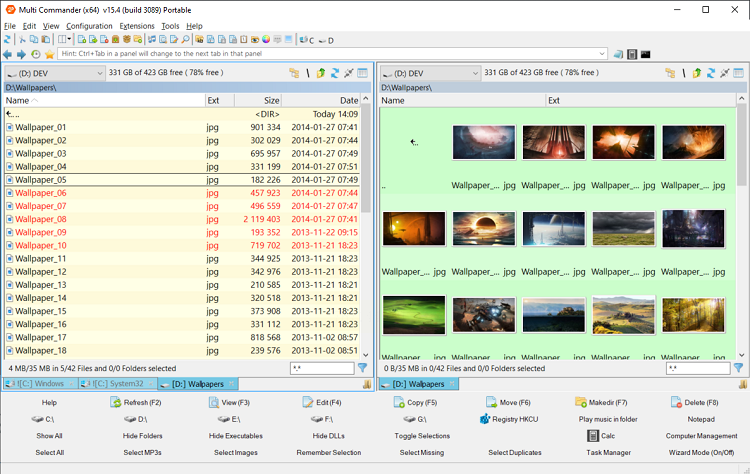Click the history clock icon
The width and height of the screenshot is (750, 474).
[x=36, y=54]
